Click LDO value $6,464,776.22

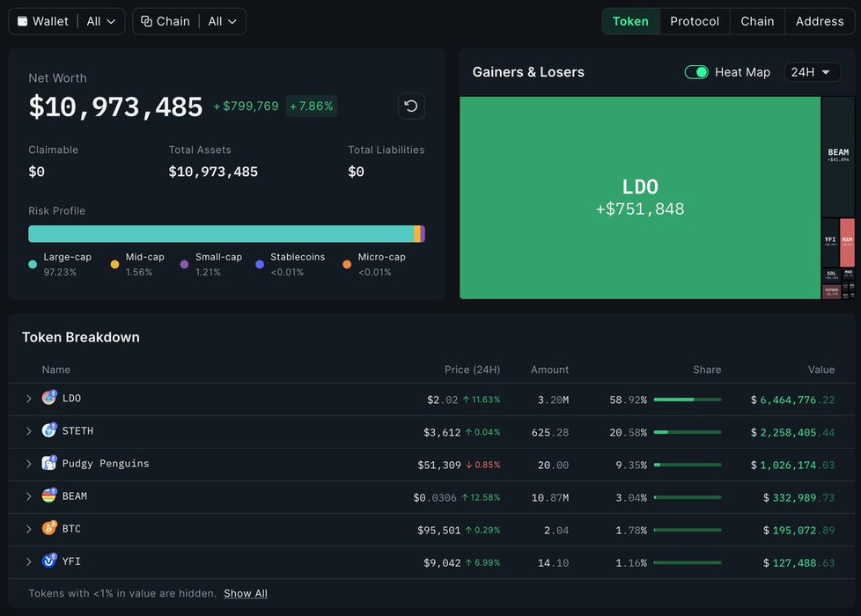[x=793, y=400]
